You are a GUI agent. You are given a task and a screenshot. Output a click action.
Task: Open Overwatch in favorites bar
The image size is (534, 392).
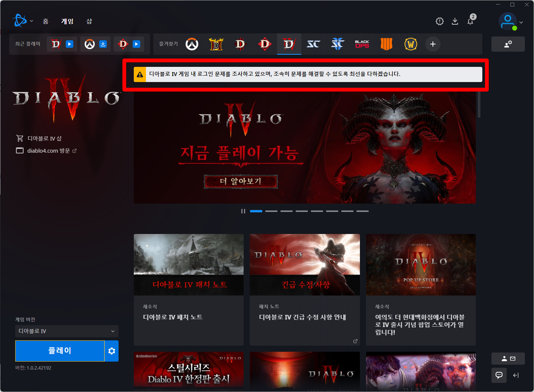click(x=192, y=44)
